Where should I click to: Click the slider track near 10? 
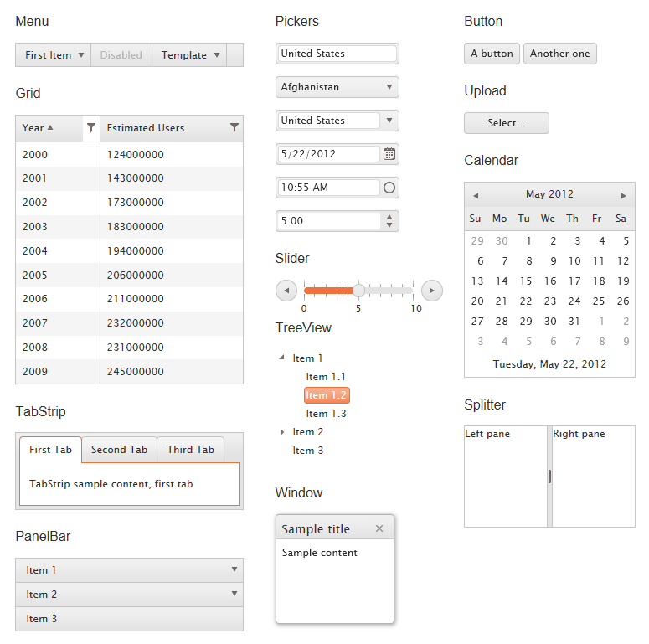(409, 291)
